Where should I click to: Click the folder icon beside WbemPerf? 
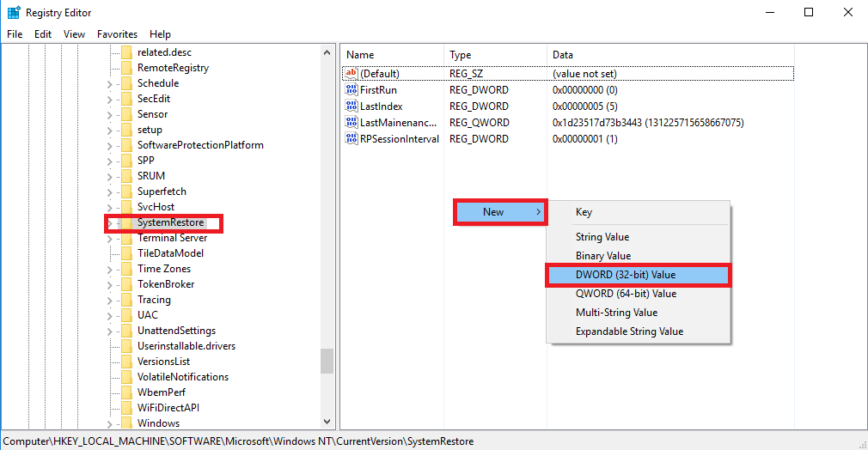tap(127, 392)
